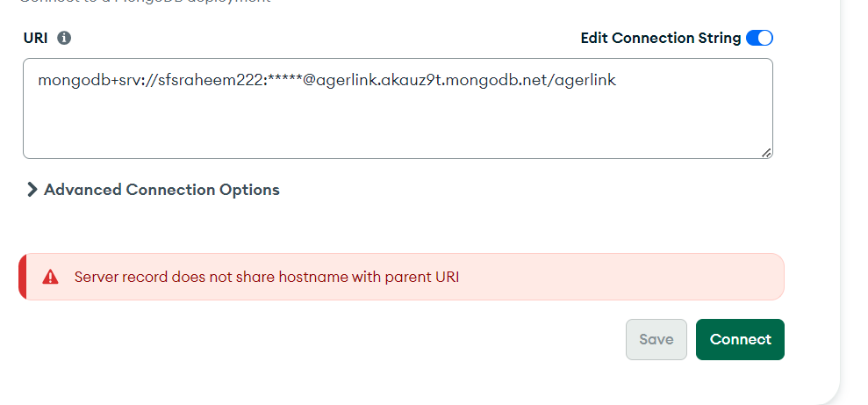
Task: Expand Advanced Connection Options chevron
Action: [x=32, y=190]
